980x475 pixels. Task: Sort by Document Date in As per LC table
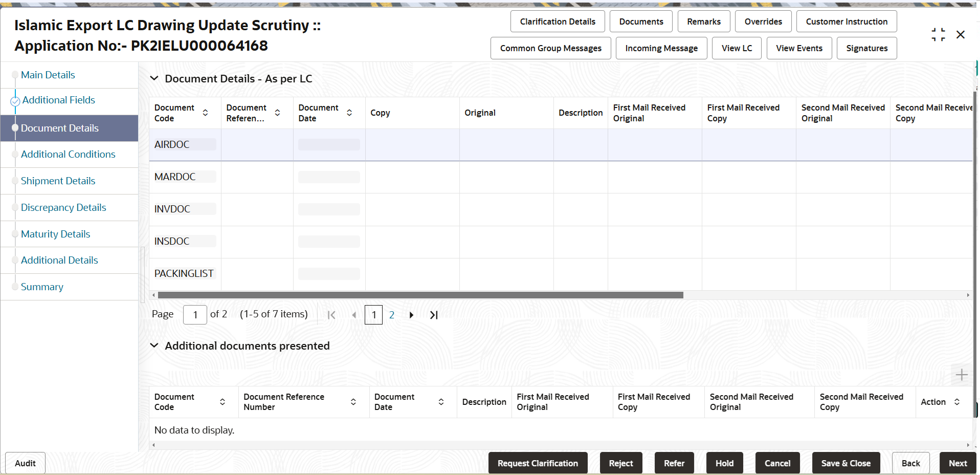(349, 113)
